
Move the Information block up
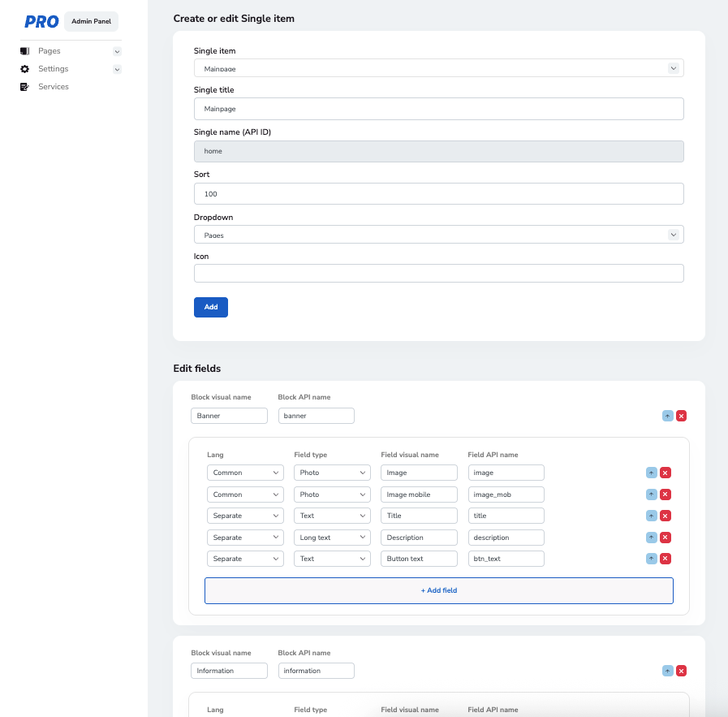(667, 671)
